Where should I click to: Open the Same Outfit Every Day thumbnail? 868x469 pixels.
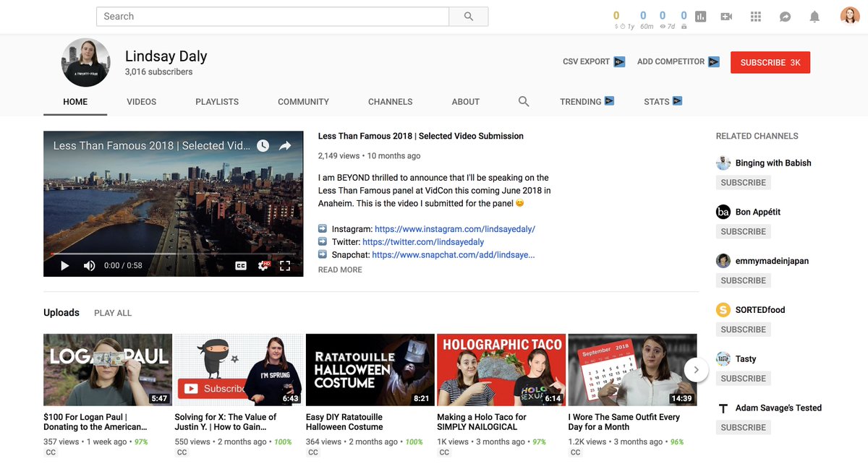point(632,370)
